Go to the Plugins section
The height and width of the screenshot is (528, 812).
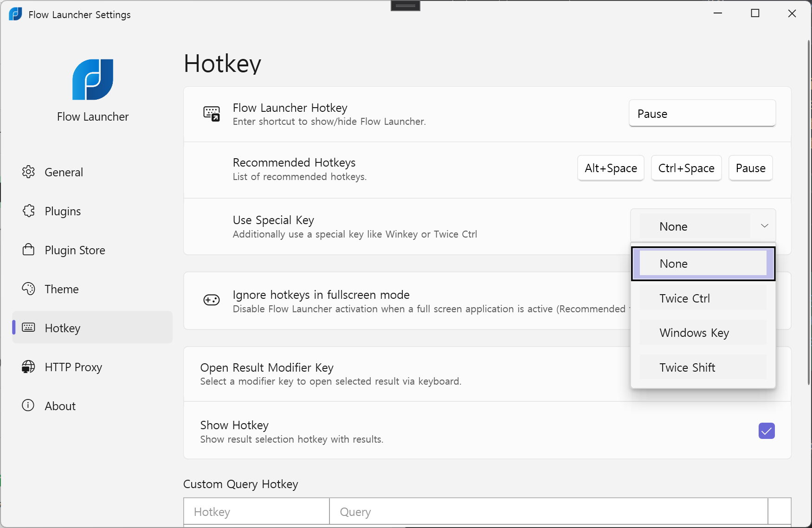[x=92, y=211]
